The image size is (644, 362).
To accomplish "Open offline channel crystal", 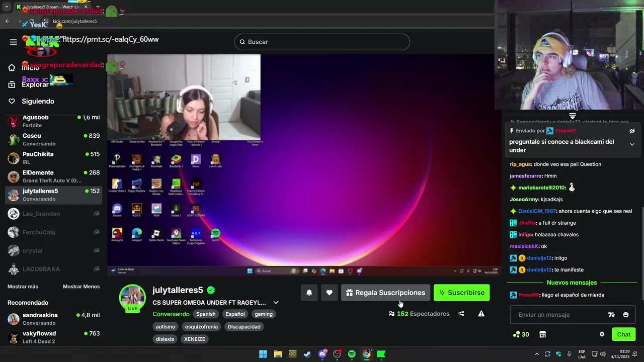I will point(53,250).
